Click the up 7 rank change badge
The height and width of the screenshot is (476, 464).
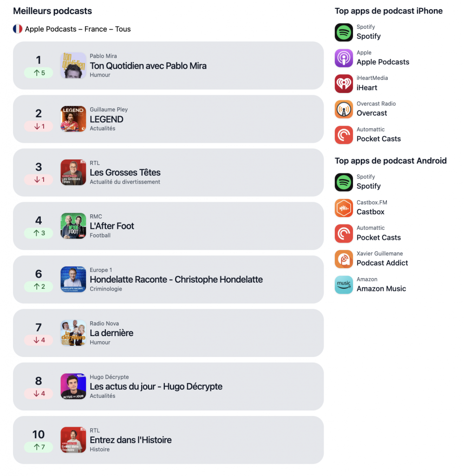pos(39,447)
